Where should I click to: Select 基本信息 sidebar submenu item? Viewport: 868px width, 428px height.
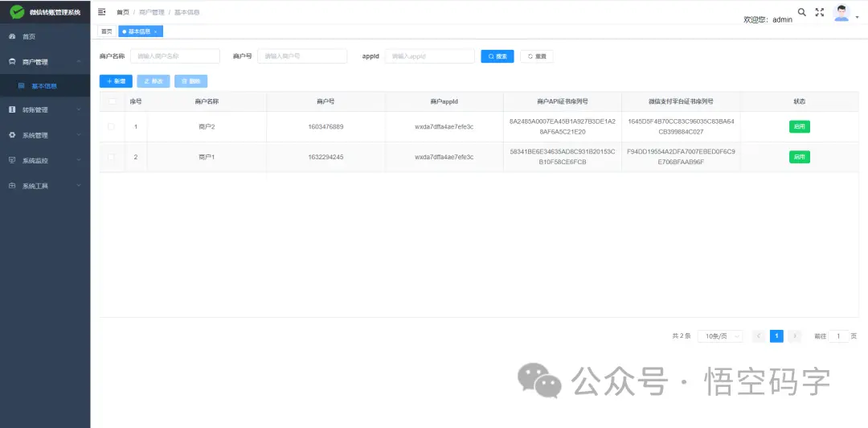point(45,86)
